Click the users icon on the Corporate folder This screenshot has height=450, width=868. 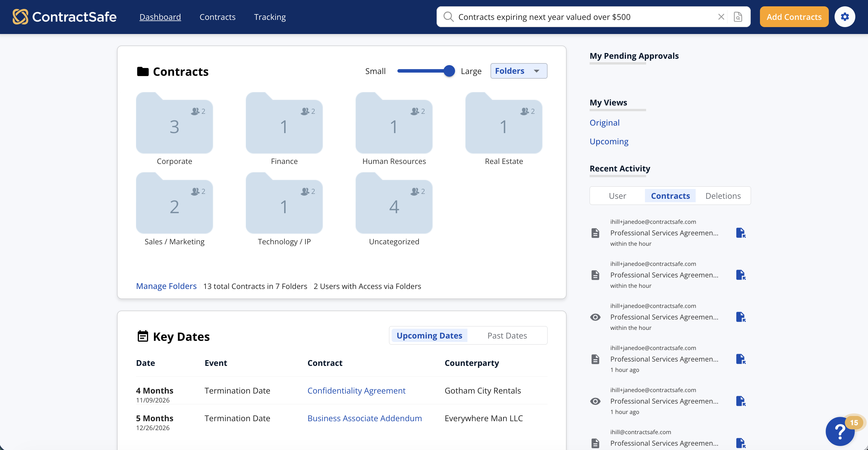point(195,111)
